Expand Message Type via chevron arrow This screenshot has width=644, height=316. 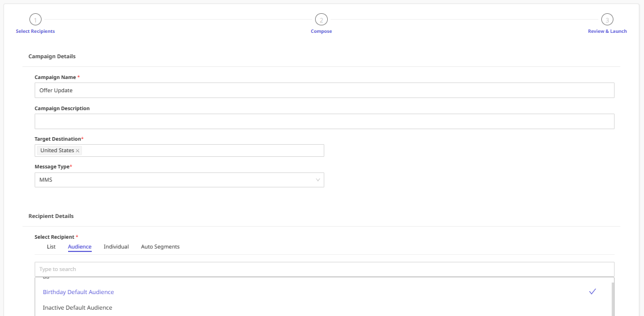(x=317, y=180)
